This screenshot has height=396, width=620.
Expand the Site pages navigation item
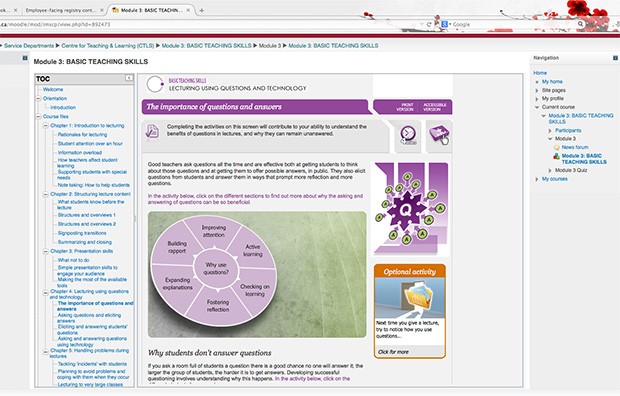[537, 91]
